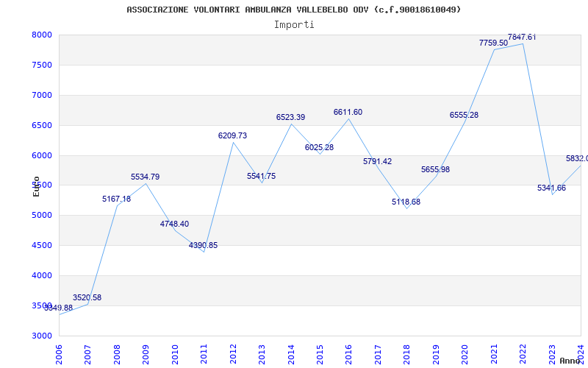
Task: Click the 2022 x-axis year label
Action: pyautogui.click(x=523, y=354)
